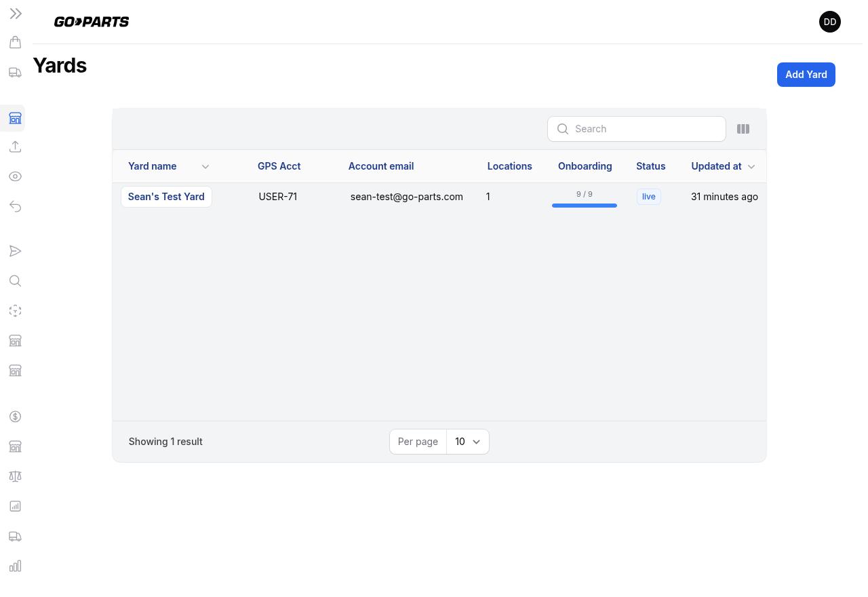868x597 pixels.
Task: Click the GoParts logo
Action: (x=92, y=22)
